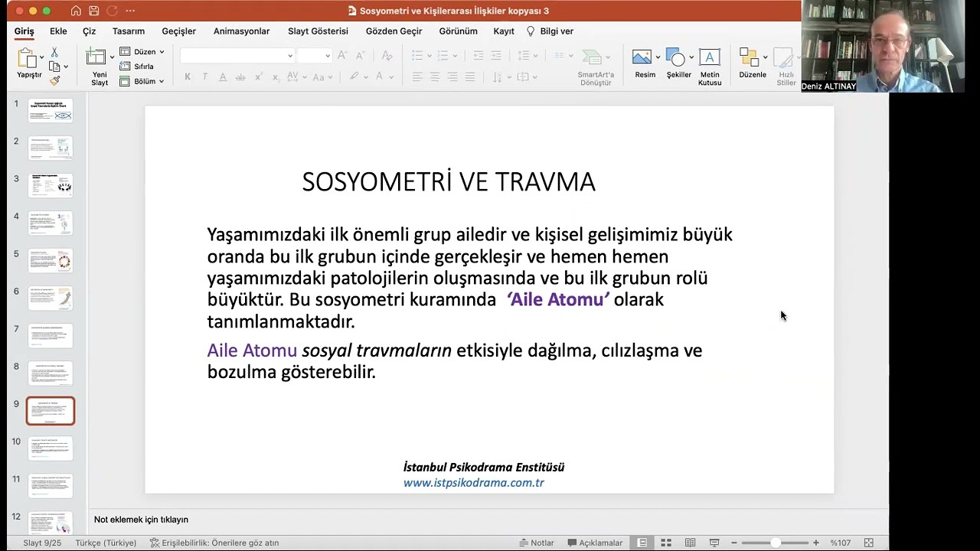The width and height of the screenshot is (980, 551).
Task: Open the Yapıştır paste options arrow
Action: [41, 58]
